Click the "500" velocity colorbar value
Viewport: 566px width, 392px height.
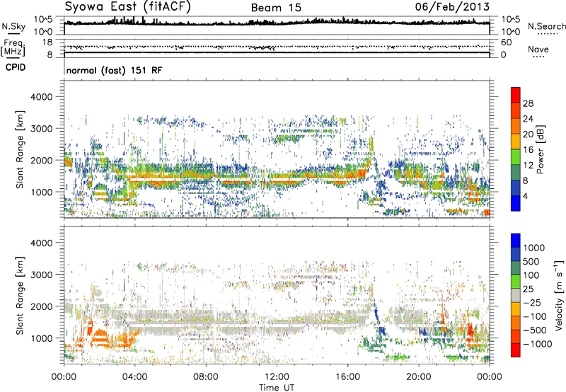coord(531,262)
